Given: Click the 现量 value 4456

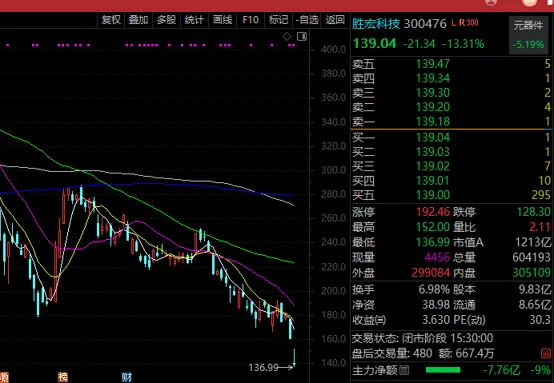Looking at the screenshot, I should coord(437,257).
